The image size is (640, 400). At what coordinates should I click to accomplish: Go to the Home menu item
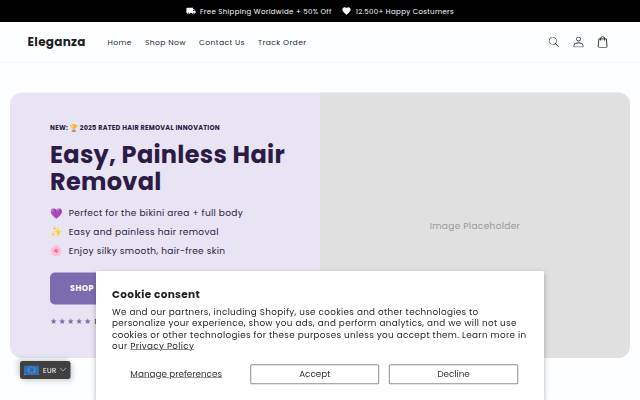[x=119, y=42]
